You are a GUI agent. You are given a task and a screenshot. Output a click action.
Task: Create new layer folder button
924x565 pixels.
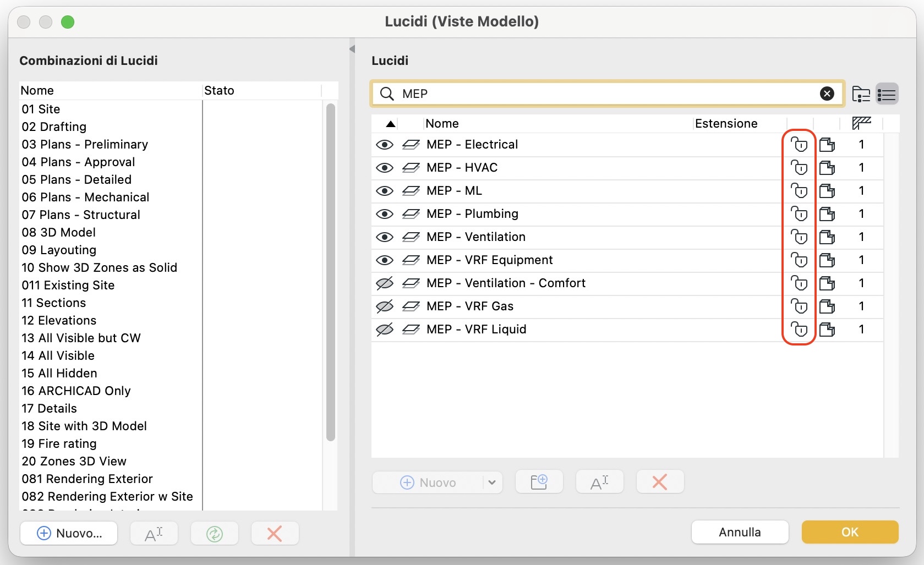click(539, 482)
